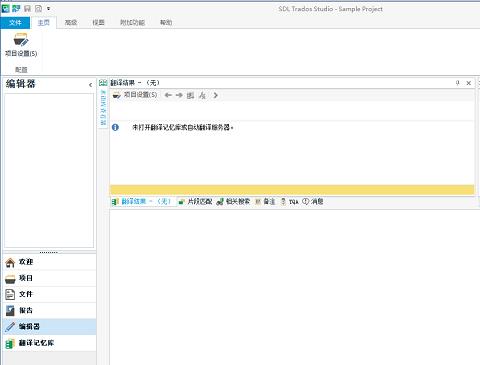480x365 pixels.
Task: Click inside the empty editor navigation list box
Action: (x=49, y=170)
